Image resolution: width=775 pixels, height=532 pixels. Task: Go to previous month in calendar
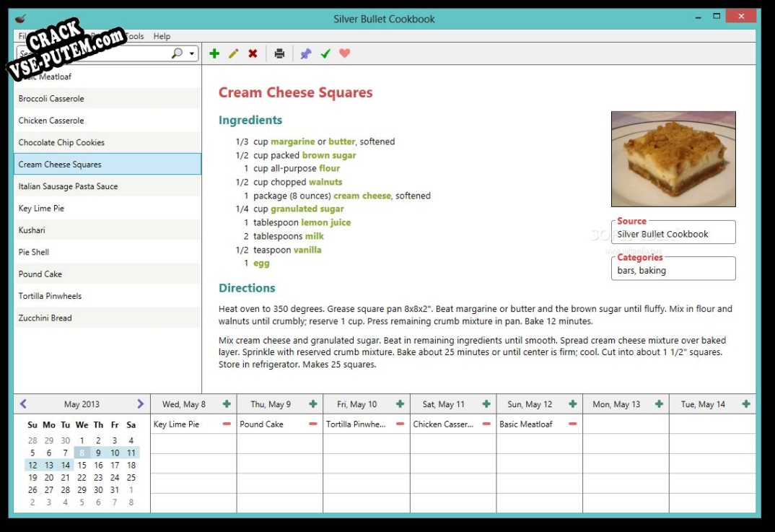point(23,404)
